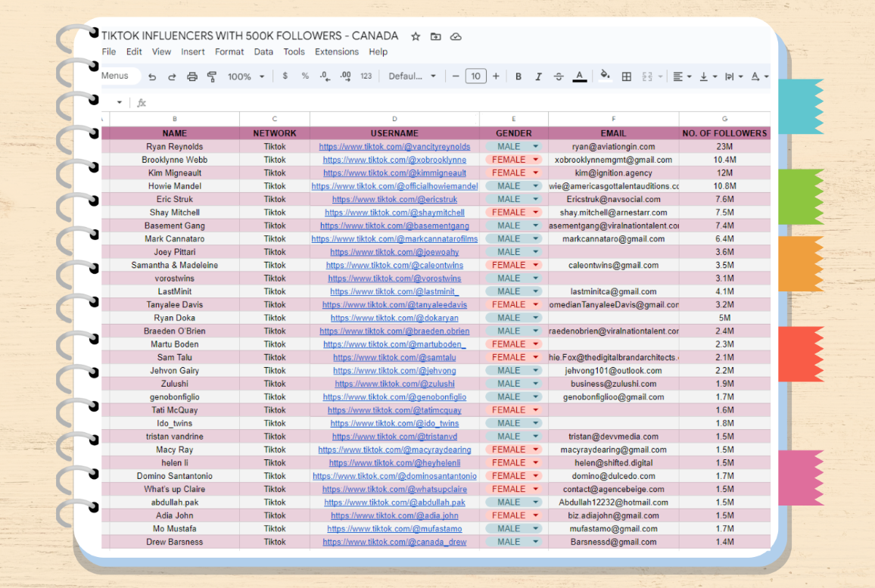Select the ryan@aviationgin.com email cell
This screenshot has width=875, height=588.
(x=613, y=147)
